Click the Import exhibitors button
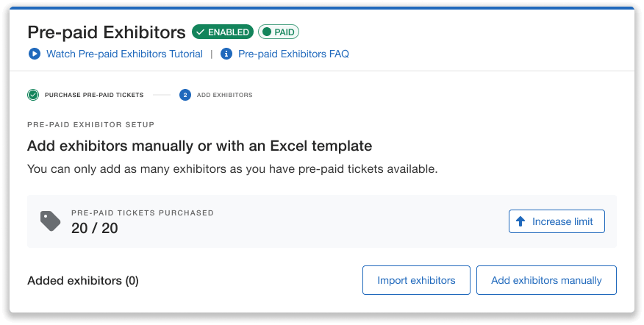Image resolution: width=644 pixels, height=325 pixels. click(x=416, y=280)
